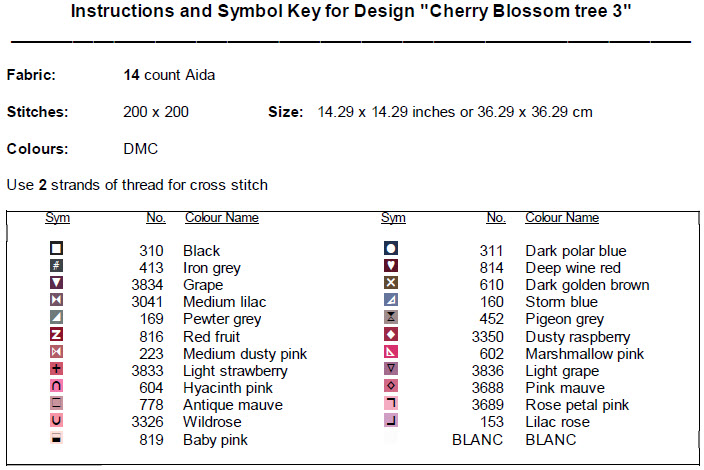Click the Black 310 symbol swatch
The height and width of the screenshot is (470, 704).
[x=57, y=249]
